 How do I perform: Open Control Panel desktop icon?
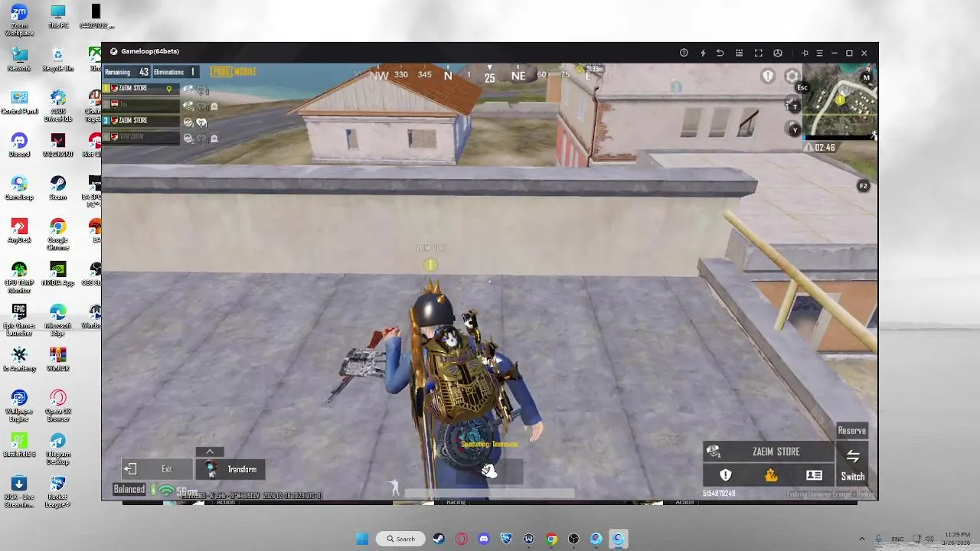tap(19, 103)
